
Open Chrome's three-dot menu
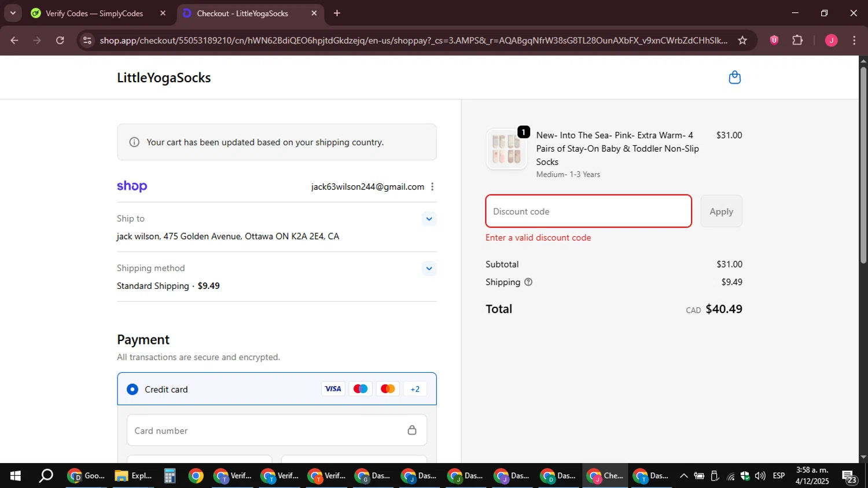tap(854, 40)
